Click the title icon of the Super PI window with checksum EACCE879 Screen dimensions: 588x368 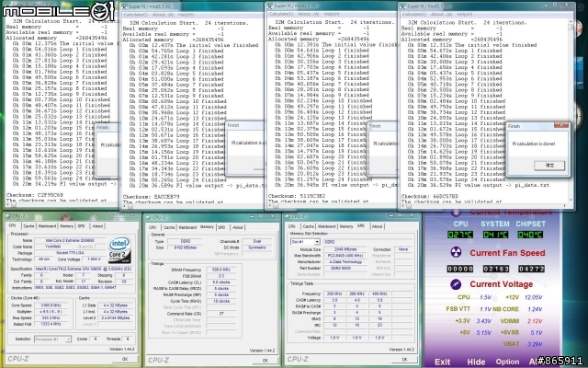coord(124,6)
